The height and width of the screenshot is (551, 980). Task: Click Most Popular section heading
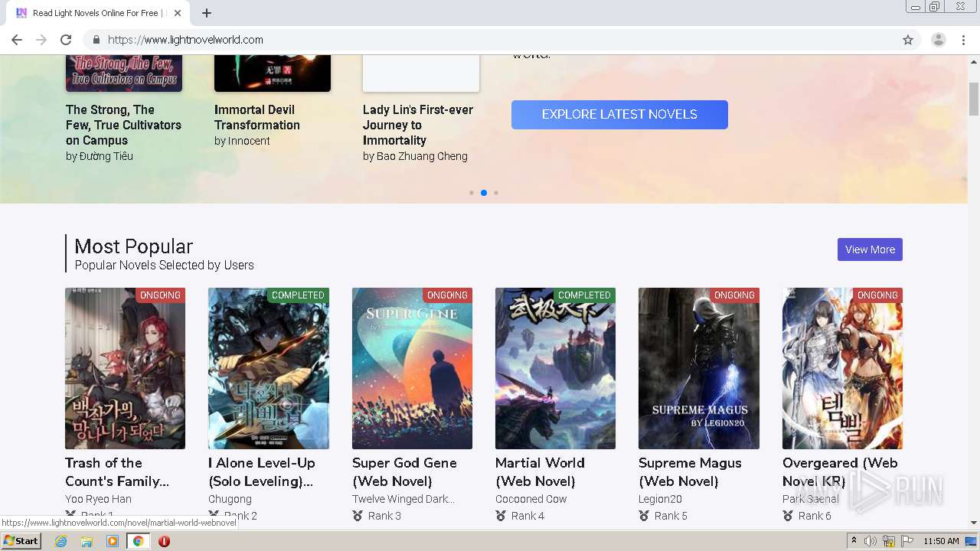coord(133,246)
